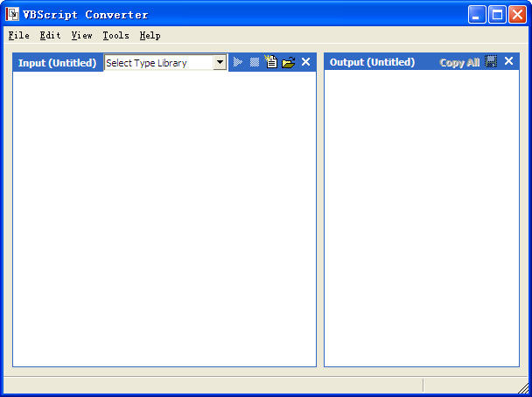Minimize the VBScript Converter window
The image size is (532, 397).
coord(477,15)
